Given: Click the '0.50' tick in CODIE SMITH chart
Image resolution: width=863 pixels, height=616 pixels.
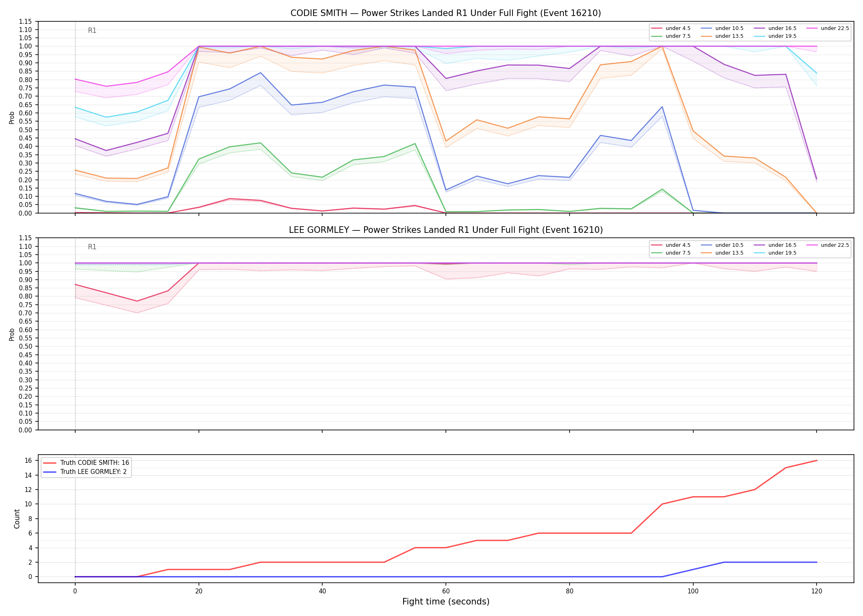Looking at the screenshot, I should coord(25,130).
